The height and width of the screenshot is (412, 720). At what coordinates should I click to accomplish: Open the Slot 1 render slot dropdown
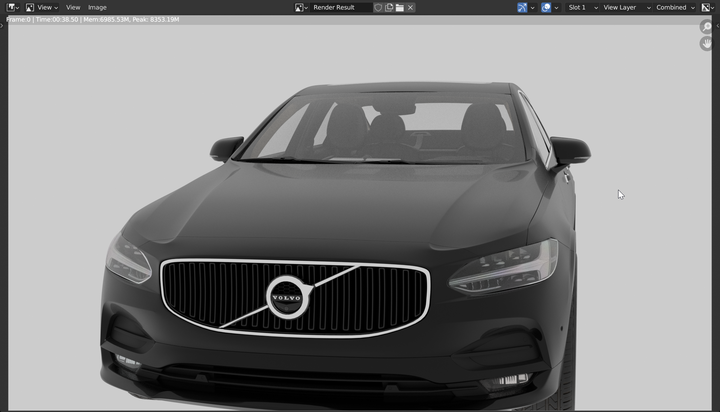pos(582,7)
